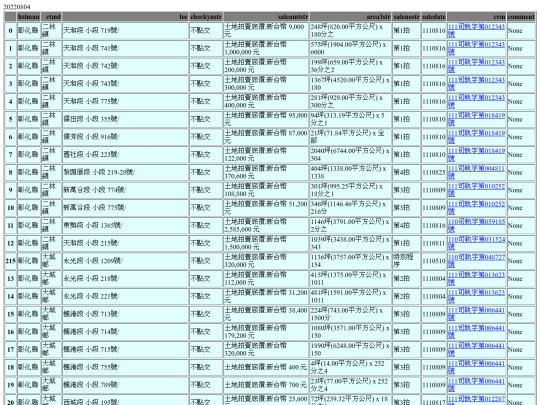Click the comment column header
This screenshot has height=405, width=540.
point(521,17)
